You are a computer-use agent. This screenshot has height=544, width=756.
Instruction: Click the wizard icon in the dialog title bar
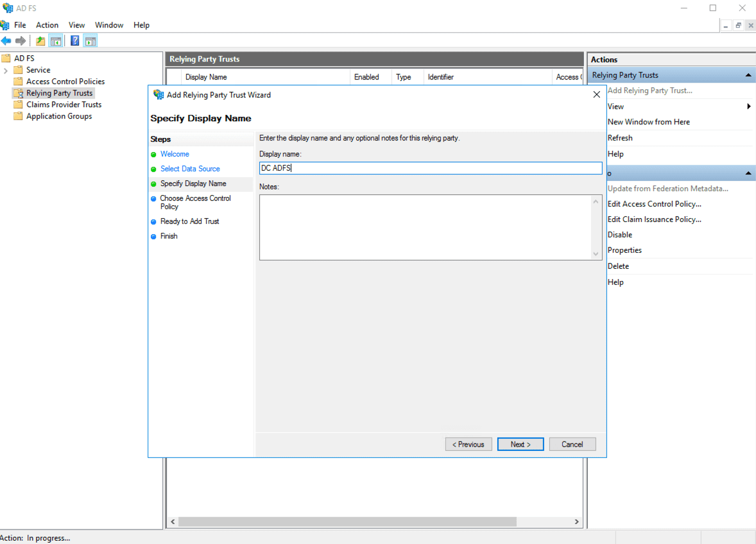tap(158, 94)
